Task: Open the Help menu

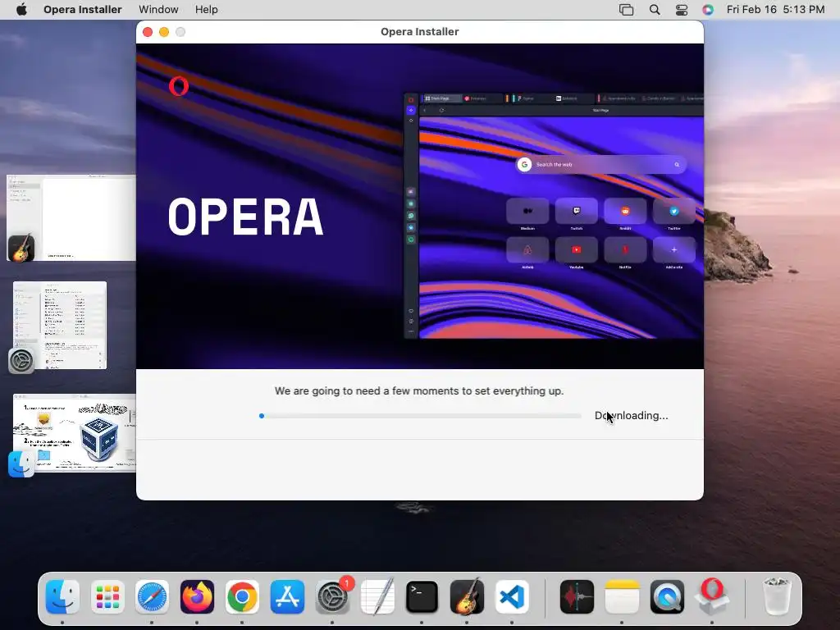Action: [x=206, y=9]
